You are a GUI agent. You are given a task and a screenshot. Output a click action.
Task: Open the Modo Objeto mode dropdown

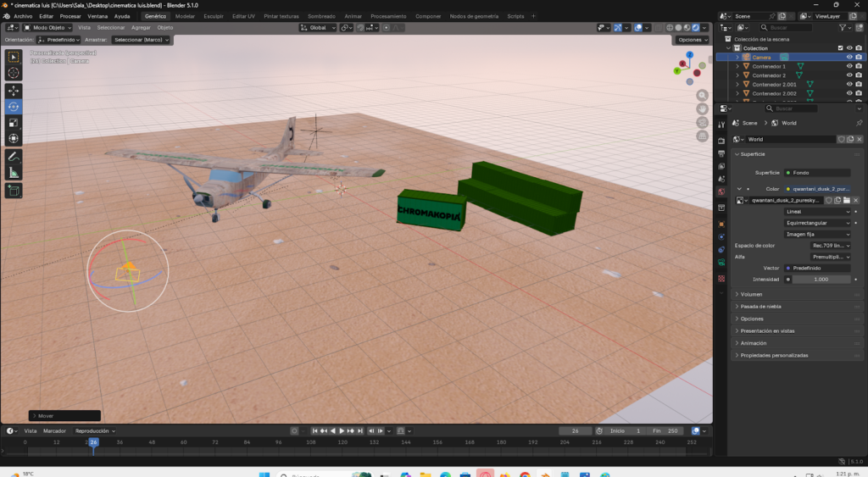click(x=47, y=28)
